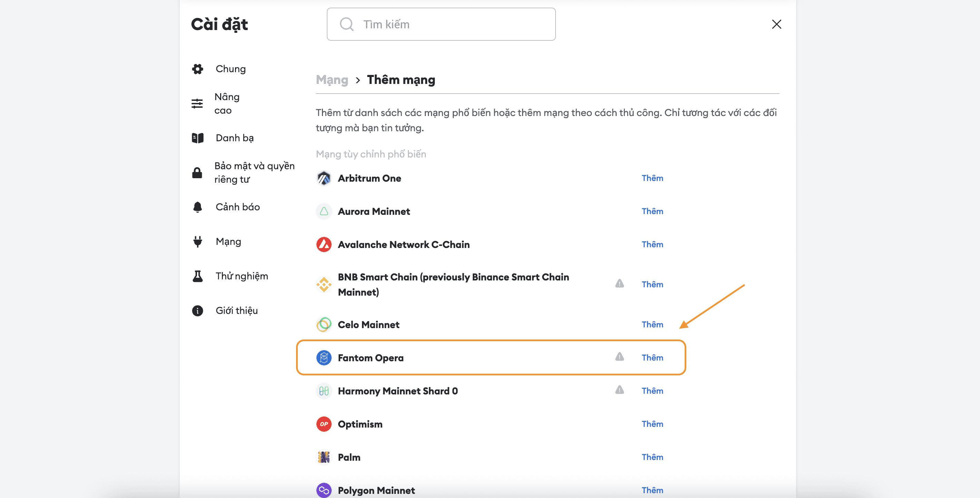Add Optimism network with Thêm
980x498 pixels.
652,424
